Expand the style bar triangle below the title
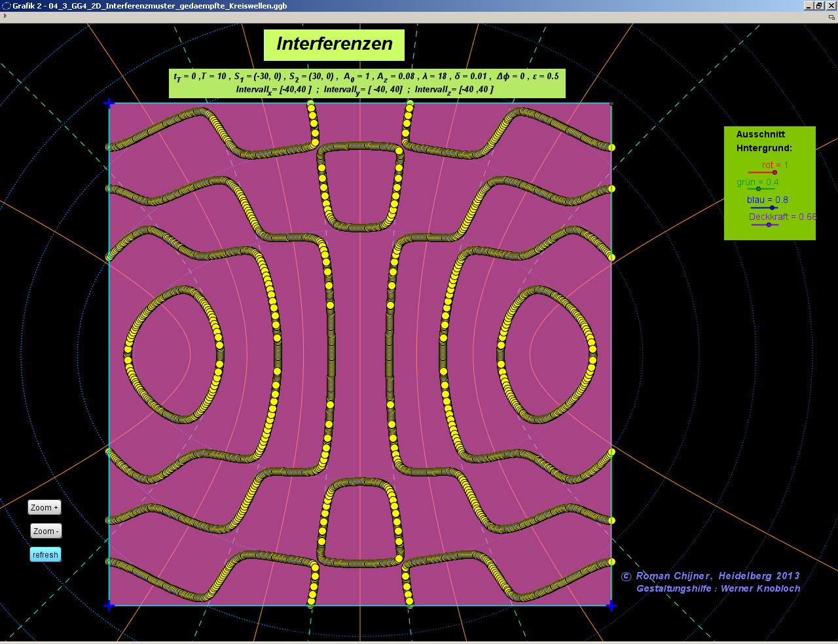The height and width of the screenshot is (644, 838). (5, 16)
